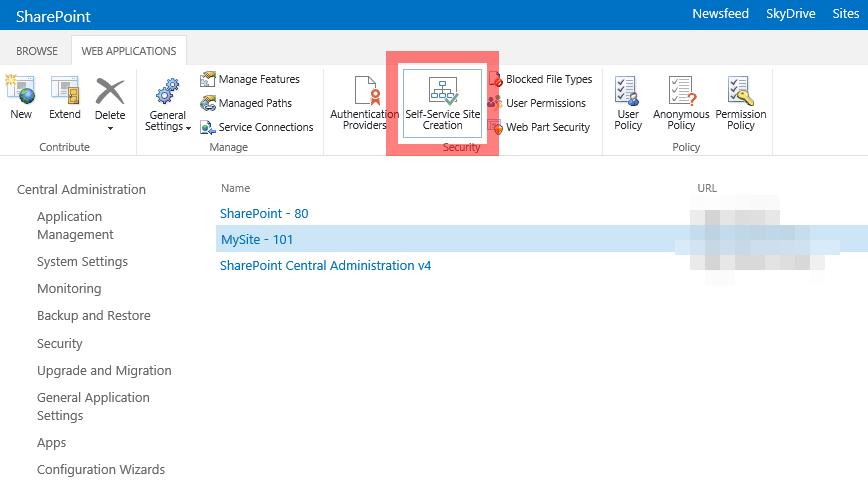The image size is (868, 488).
Task: Open Application Management in the sidebar
Action: pos(75,225)
